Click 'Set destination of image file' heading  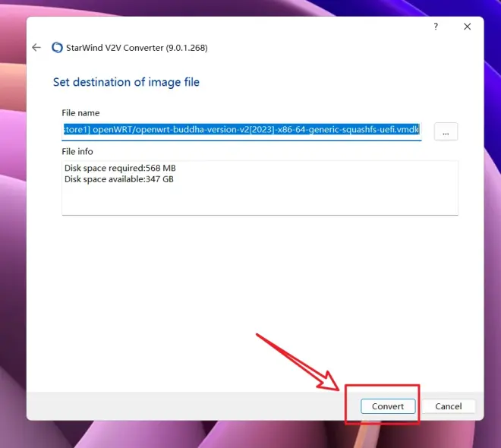(x=126, y=82)
